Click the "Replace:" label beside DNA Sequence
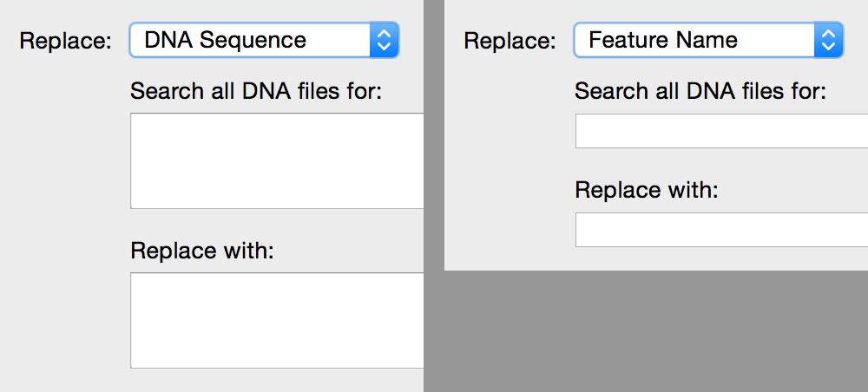 tap(65, 41)
